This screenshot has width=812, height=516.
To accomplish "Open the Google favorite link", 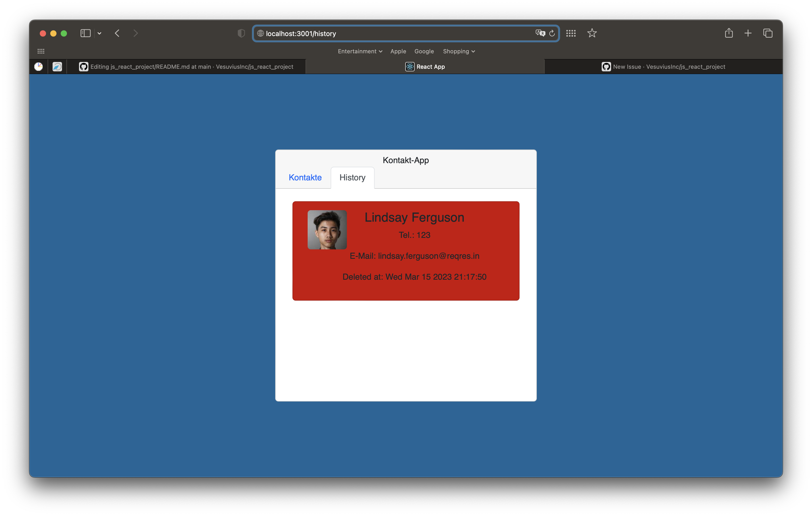I will coord(424,51).
